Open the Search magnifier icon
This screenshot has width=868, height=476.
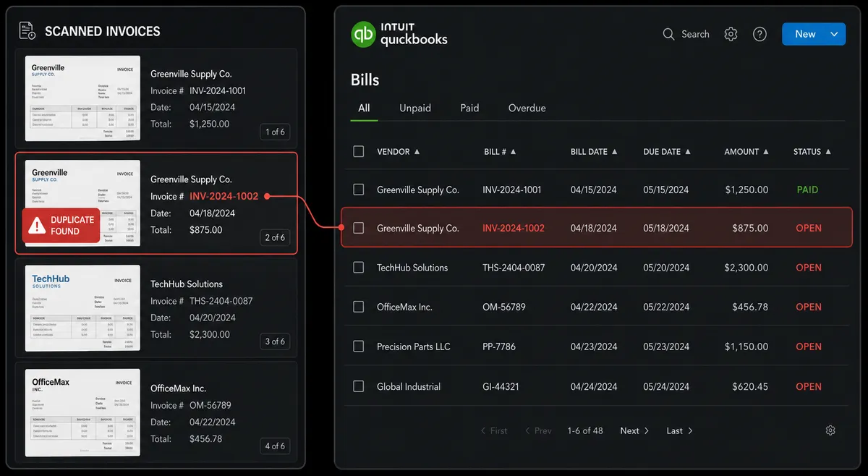[668, 34]
